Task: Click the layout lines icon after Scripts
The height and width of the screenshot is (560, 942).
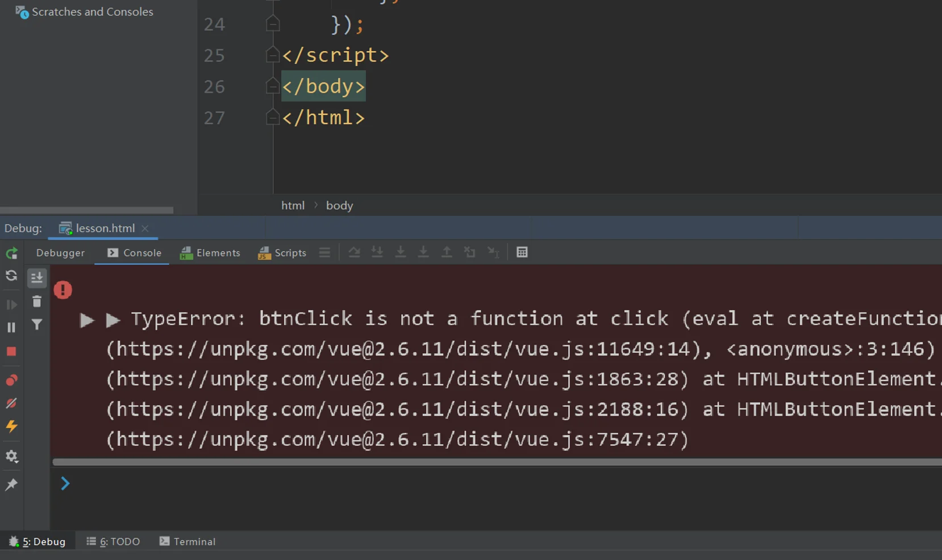Action: (324, 252)
